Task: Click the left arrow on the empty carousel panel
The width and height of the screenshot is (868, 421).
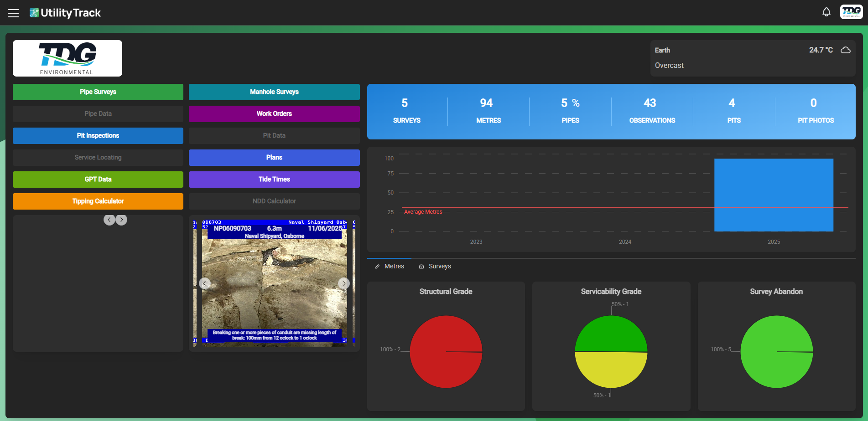Action: [109, 220]
